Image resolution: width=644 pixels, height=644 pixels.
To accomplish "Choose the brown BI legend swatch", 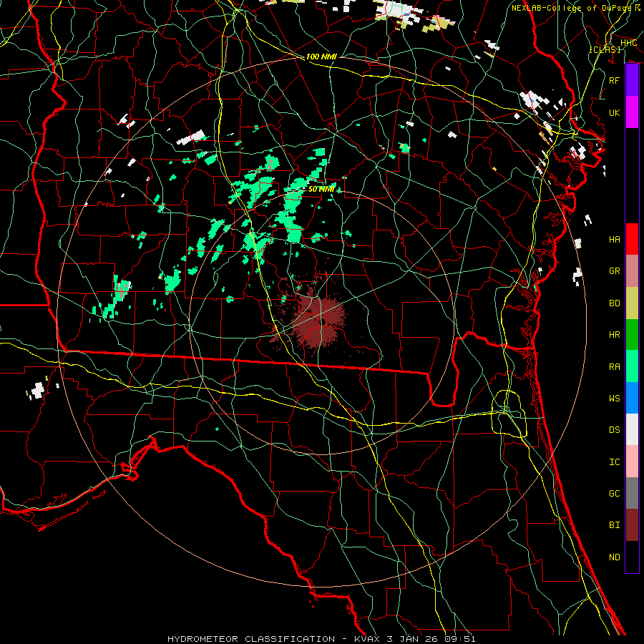I will (632, 525).
